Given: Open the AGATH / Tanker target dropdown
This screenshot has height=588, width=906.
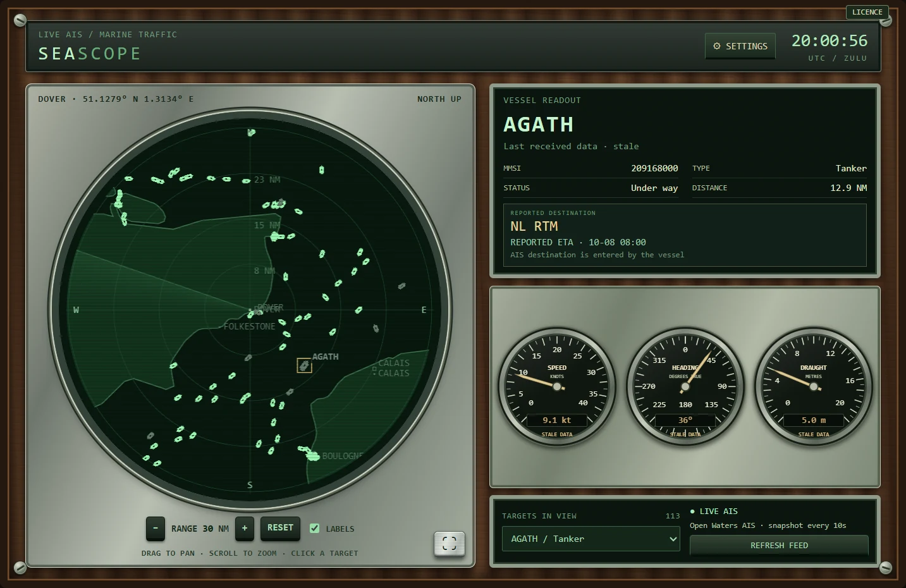Looking at the screenshot, I should click(x=591, y=539).
